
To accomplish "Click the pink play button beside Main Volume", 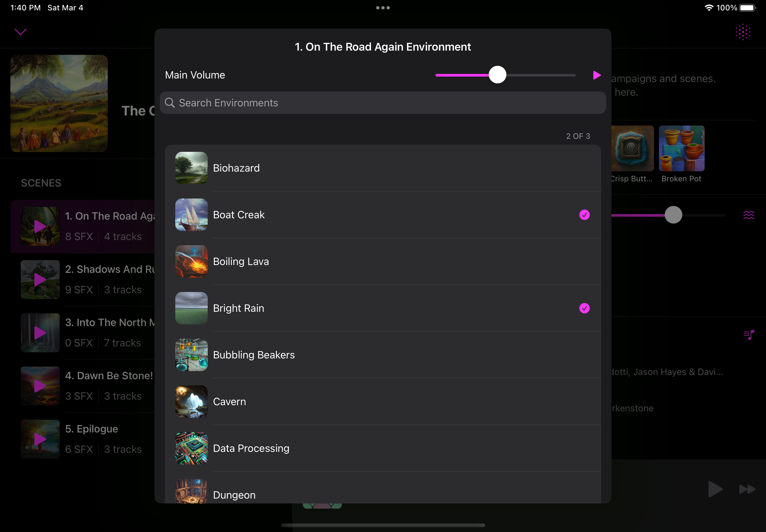I will (x=597, y=75).
